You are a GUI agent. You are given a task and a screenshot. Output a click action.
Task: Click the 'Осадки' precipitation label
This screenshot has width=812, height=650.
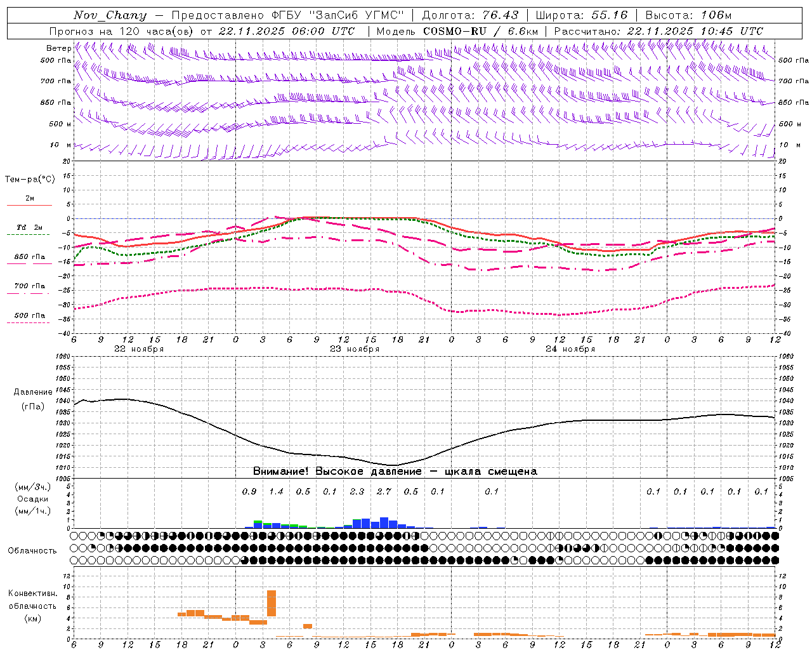[33, 499]
